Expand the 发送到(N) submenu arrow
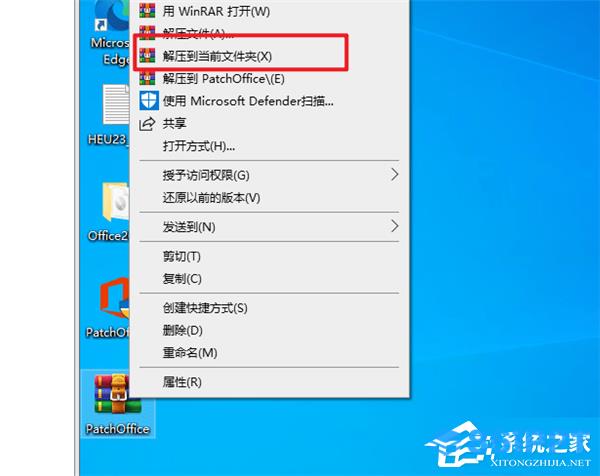The height and width of the screenshot is (476, 600). coord(394,226)
